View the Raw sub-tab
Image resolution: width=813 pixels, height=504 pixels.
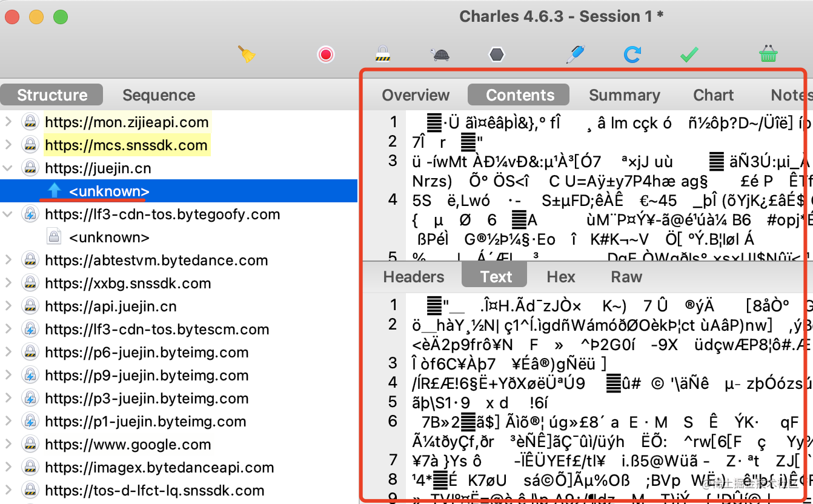pyautogui.click(x=626, y=277)
